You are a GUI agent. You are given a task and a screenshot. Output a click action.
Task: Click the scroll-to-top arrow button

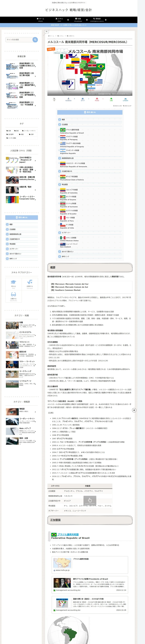click(134, 410)
